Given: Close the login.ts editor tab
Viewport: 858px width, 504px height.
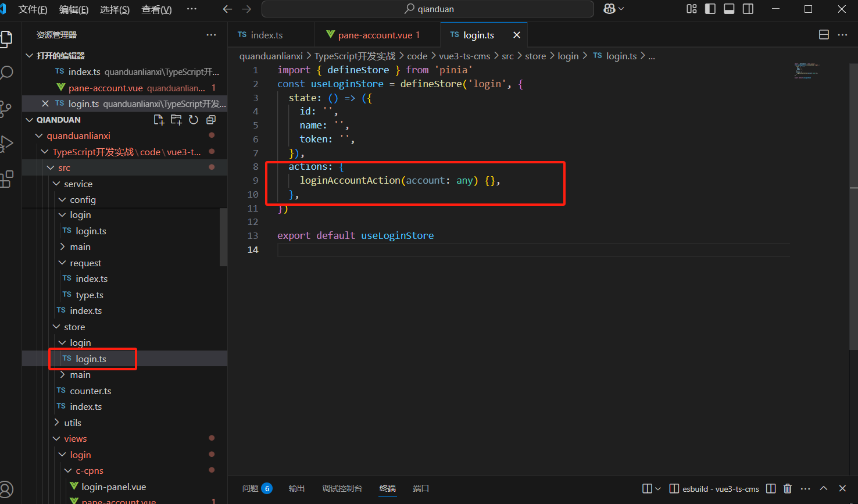Looking at the screenshot, I should [x=516, y=35].
